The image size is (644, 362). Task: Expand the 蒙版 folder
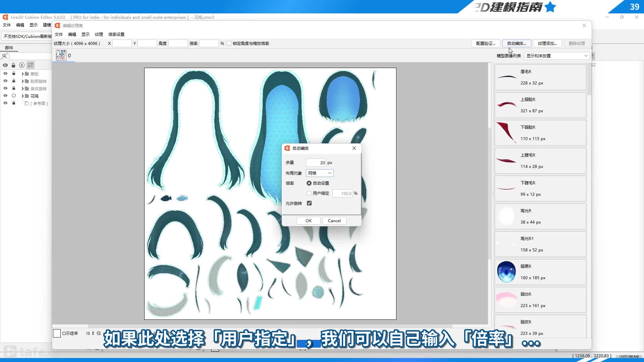(22, 74)
